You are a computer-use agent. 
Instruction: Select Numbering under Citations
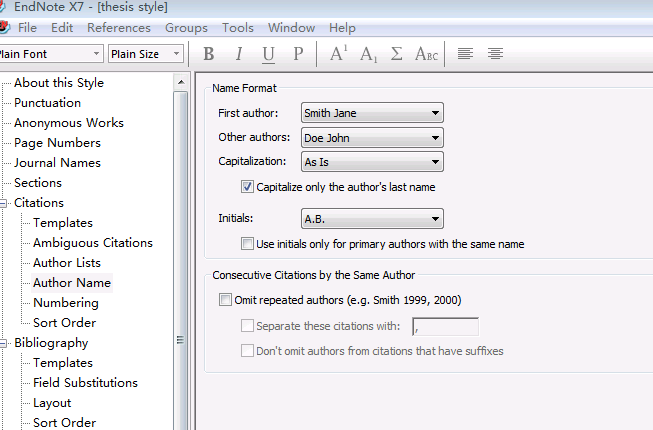coord(66,303)
